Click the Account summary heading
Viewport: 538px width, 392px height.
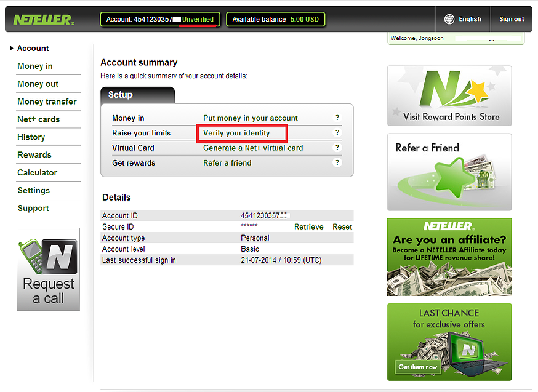[139, 62]
